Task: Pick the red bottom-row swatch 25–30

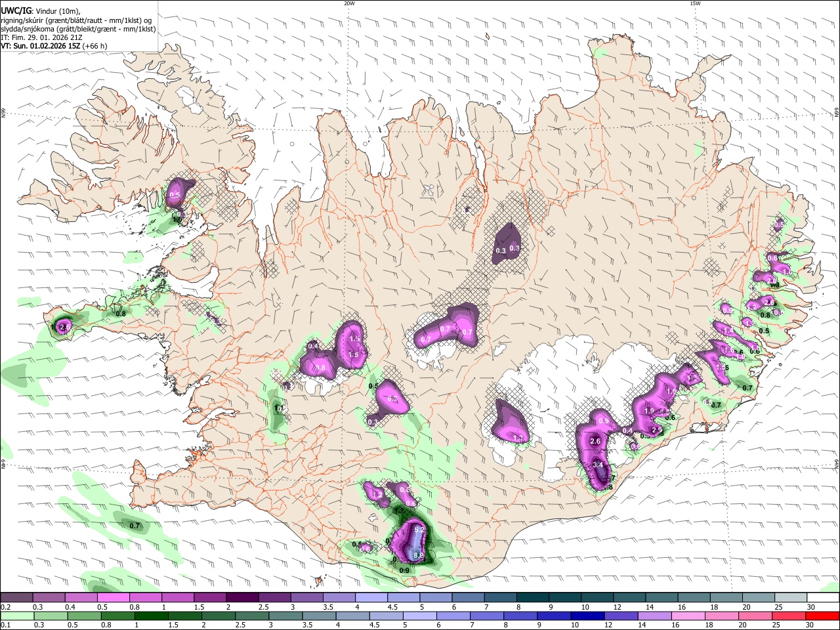Action: pyautogui.click(x=787, y=616)
